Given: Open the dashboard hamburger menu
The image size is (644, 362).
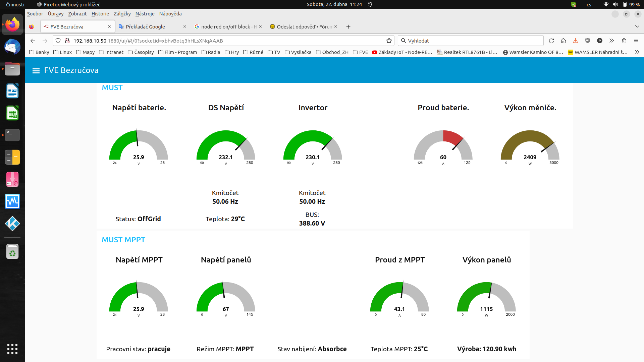Looking at the screenshot, I should [x=36, y=71].
